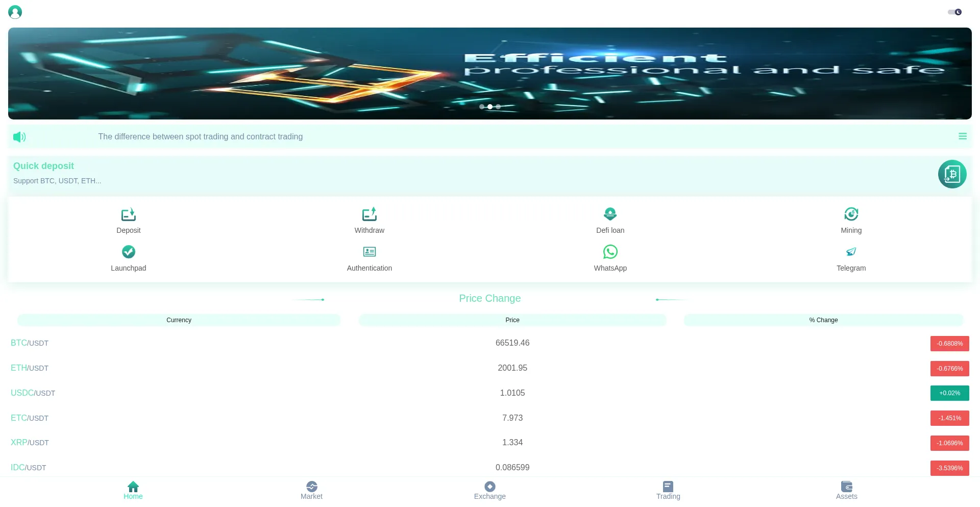Open the ETH/USDT pair row
The height and width of the screenshot is (507, 980).
pyautogui.click(x=490, y=368)
